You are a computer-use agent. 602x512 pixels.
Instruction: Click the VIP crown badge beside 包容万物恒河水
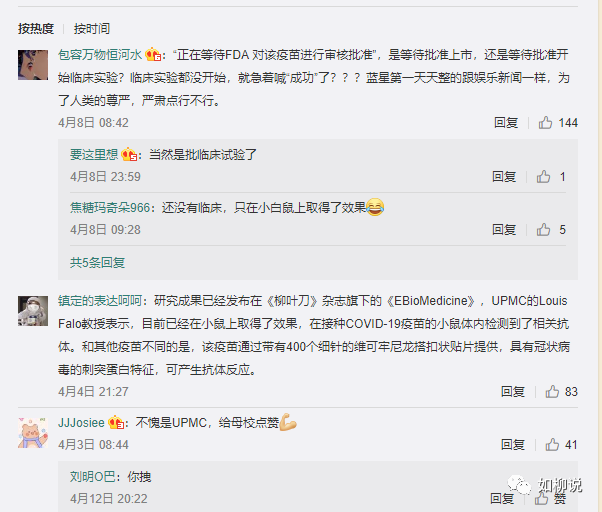(153, 55)
